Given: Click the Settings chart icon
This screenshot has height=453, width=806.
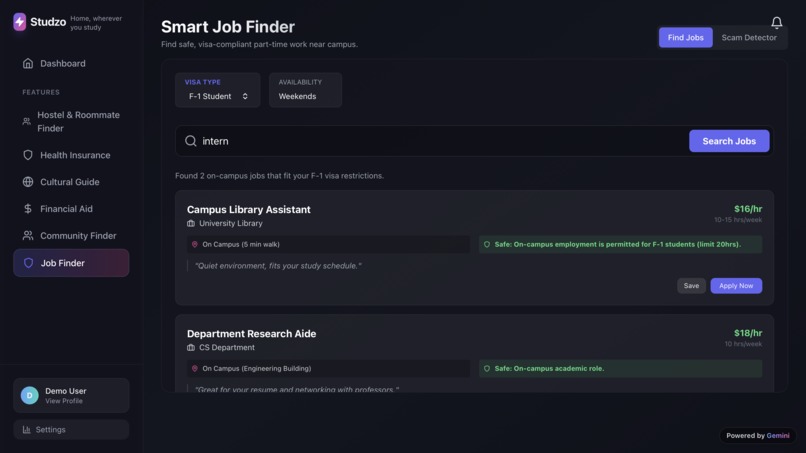Looking at the screenshot, I should (27, 429).
